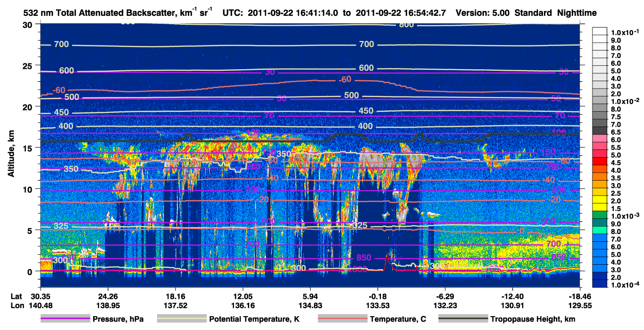Click the 'Altitude, km' axis label
Image resolution: width=644 pixels, height=330 pixels.
pos(11,153)
